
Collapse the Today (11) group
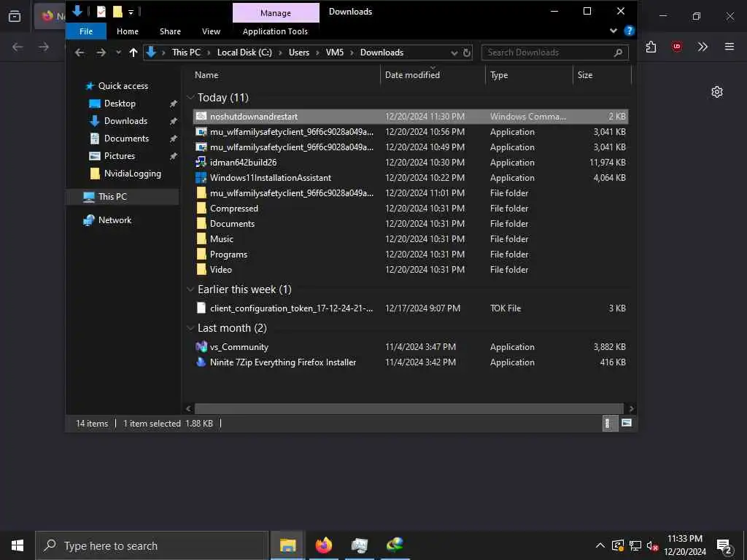click(190, 98)
